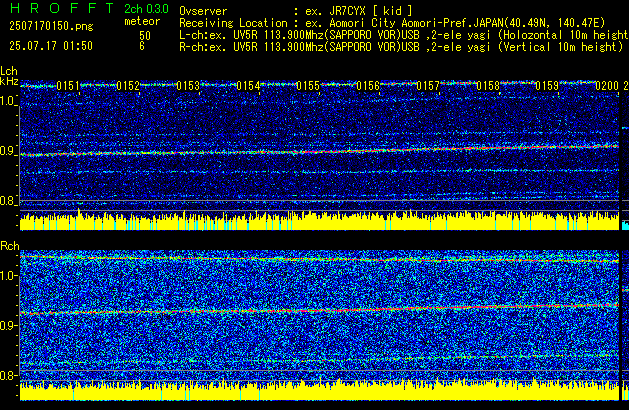Click the strong red carrier trace in Lch spectrogram
Screen dimensions: 629x410
319,151
